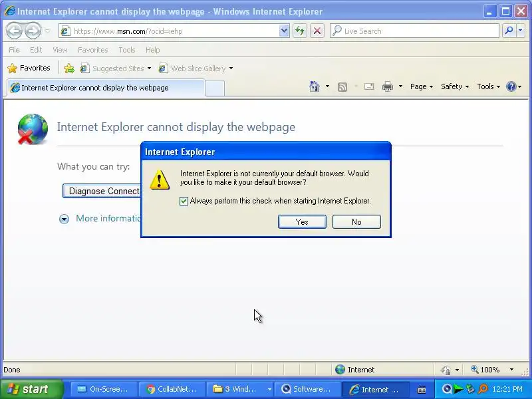Open the Tools command bar menu
Viewport: 532px width, 399px height.
click(488, 86)
